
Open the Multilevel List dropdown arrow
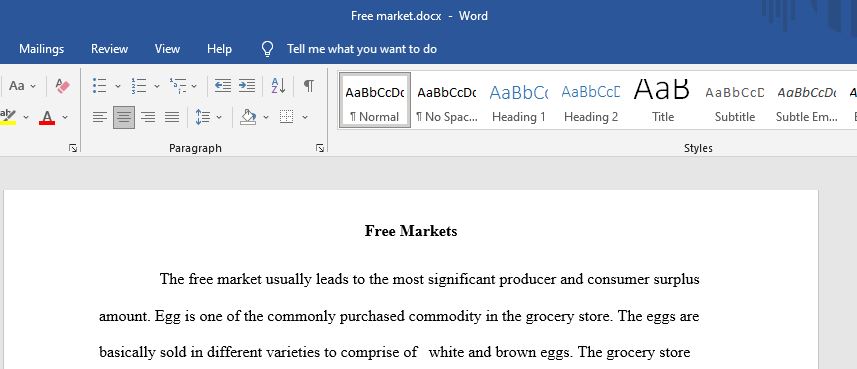tap(194, 86)
